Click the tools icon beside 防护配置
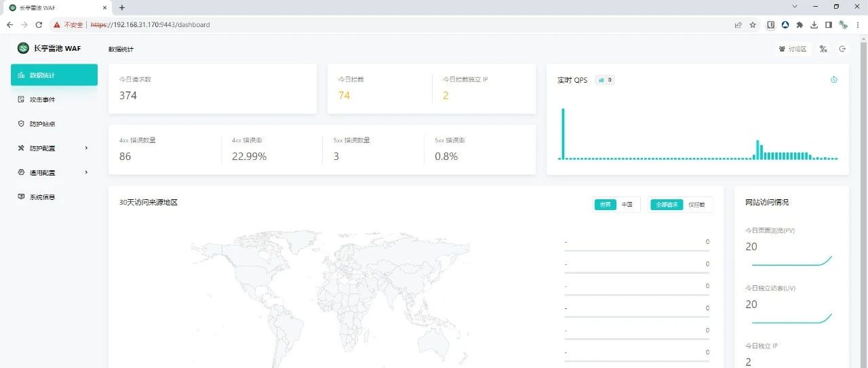 (22, 148)
